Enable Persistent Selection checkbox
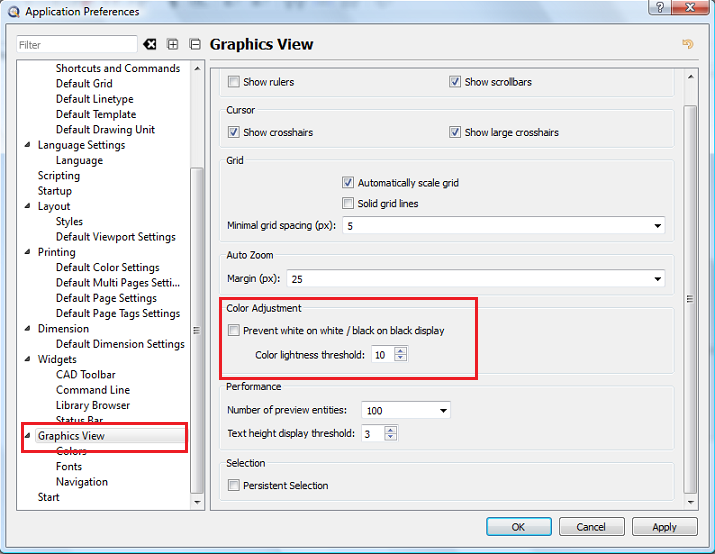The image size is (715, 554). coord(234,486)
